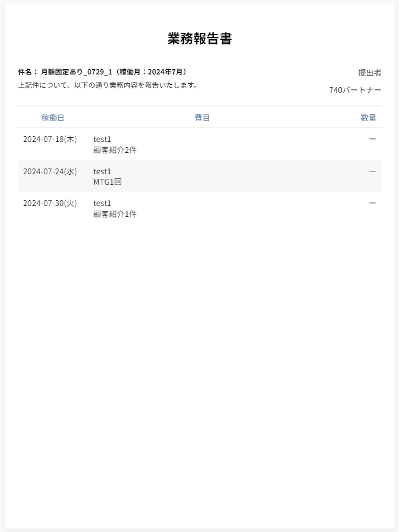Click the 業務報告書 report title

click(200, 39)
